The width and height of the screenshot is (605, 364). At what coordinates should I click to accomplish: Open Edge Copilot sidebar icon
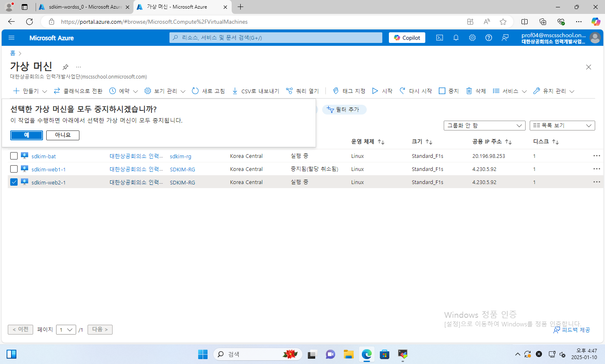[596, 22]
